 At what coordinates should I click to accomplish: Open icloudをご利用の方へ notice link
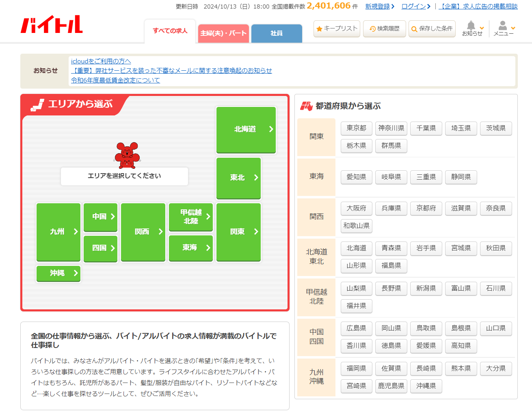pos(101,61)
